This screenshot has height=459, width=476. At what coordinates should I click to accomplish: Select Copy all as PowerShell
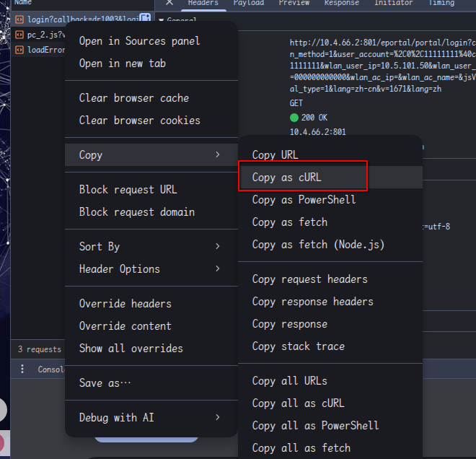pyautogui.click(x=330, y=426)
